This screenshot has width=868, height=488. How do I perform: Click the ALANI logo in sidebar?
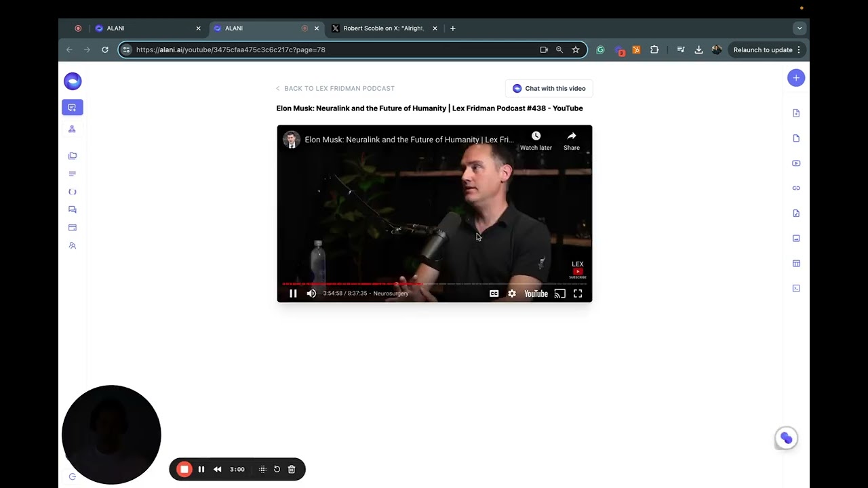pos(73,81)
